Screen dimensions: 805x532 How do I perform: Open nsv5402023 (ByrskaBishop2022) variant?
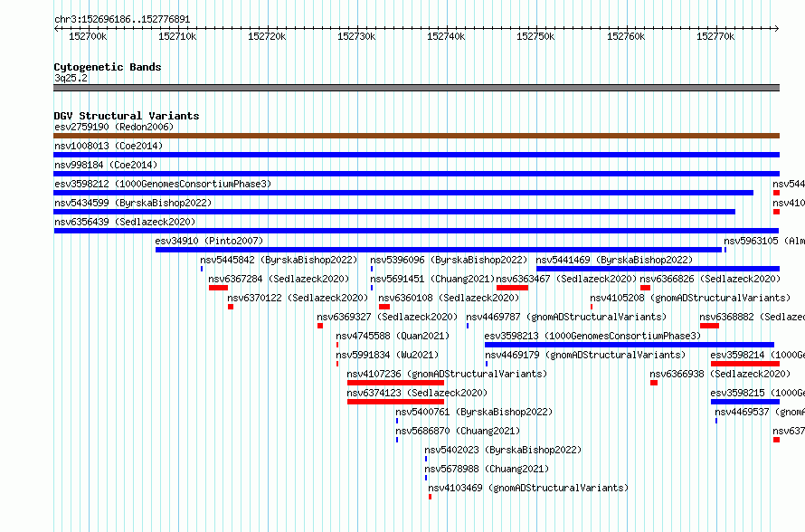(x=503, y=450)
